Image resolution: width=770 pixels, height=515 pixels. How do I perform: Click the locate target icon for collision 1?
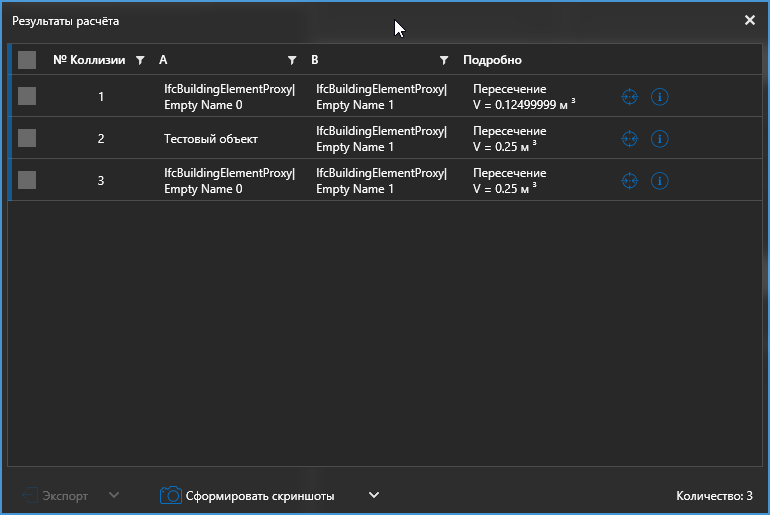pos(629,97)
